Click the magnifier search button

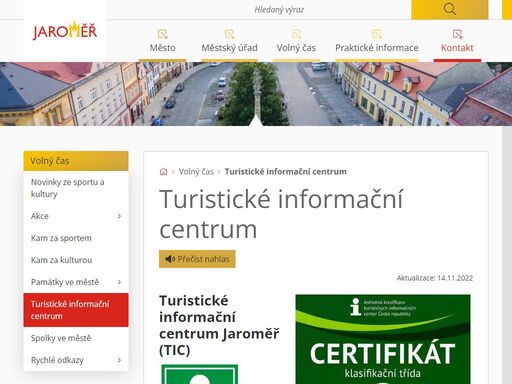[450, 9]
